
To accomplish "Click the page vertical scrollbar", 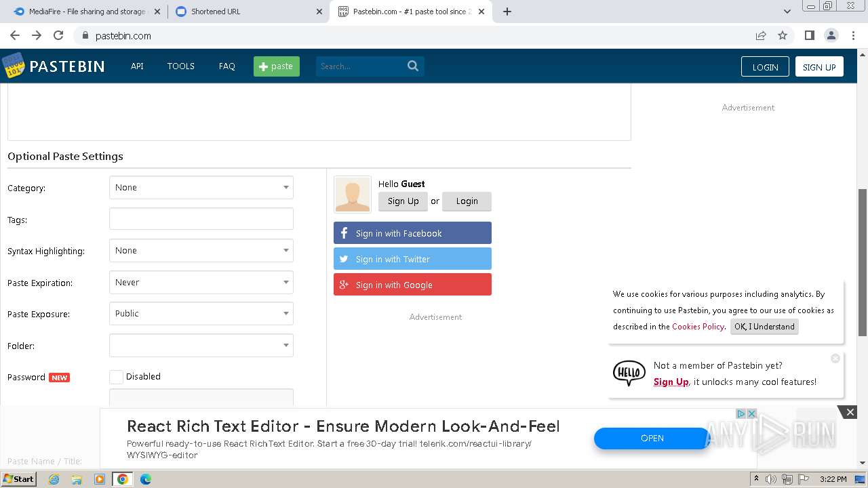I will (x=863, y=262).
